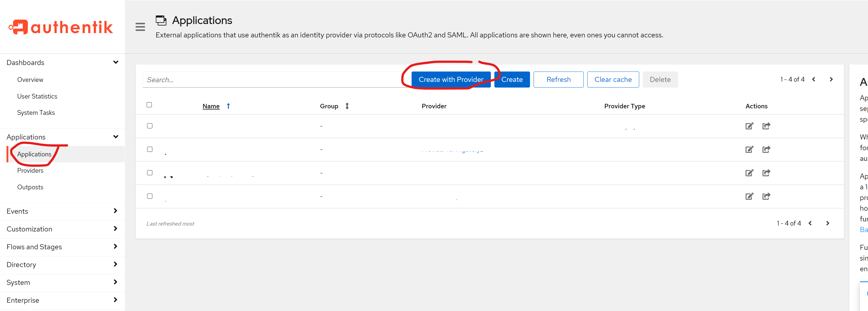Click the Name column sort arrow

228,106
